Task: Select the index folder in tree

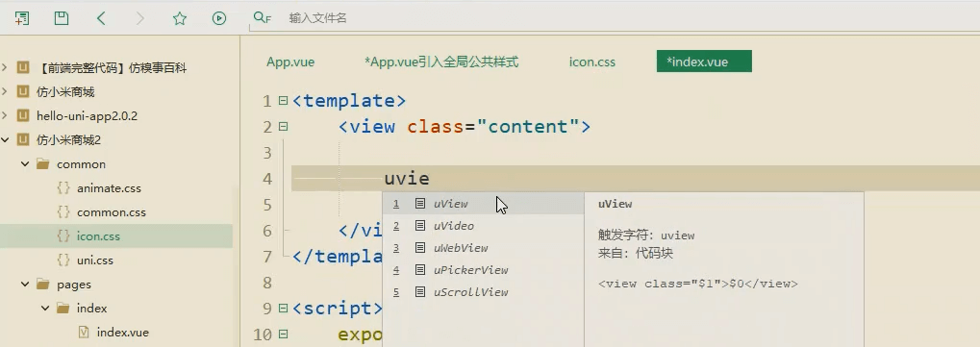Action: coord(92,309)
